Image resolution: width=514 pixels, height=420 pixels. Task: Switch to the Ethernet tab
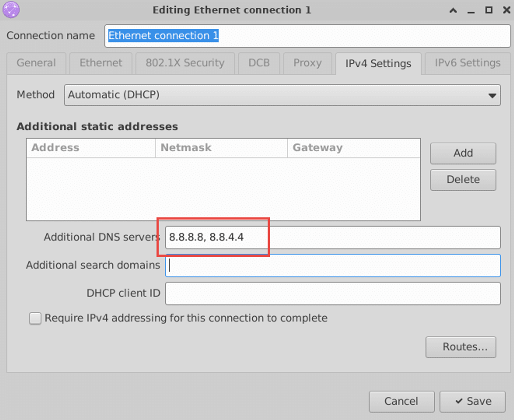pyautogui.click(x=101, y=63)
